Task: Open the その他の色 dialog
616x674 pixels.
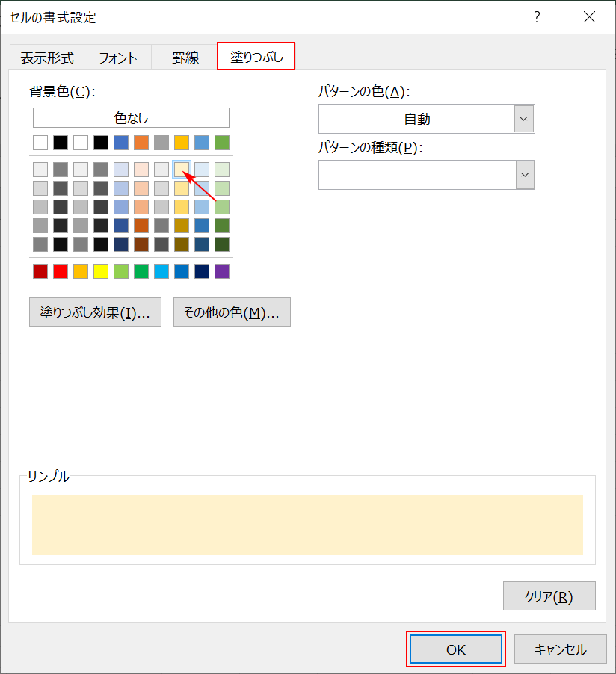Action: click(232, 312)
